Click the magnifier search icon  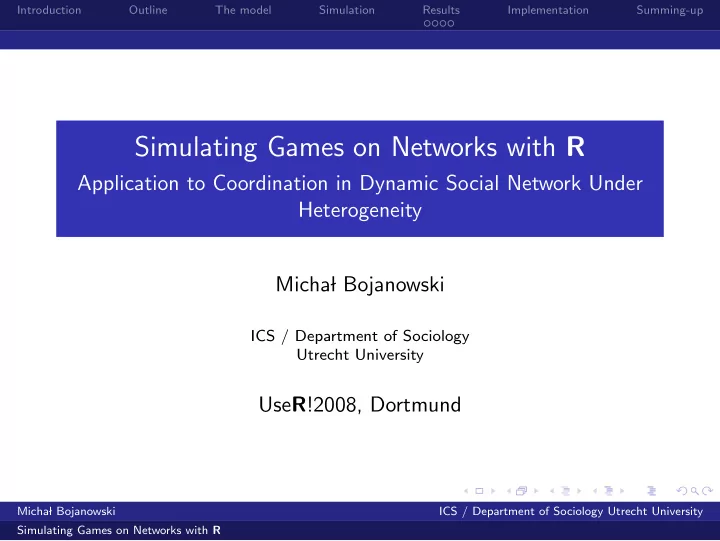695,491
